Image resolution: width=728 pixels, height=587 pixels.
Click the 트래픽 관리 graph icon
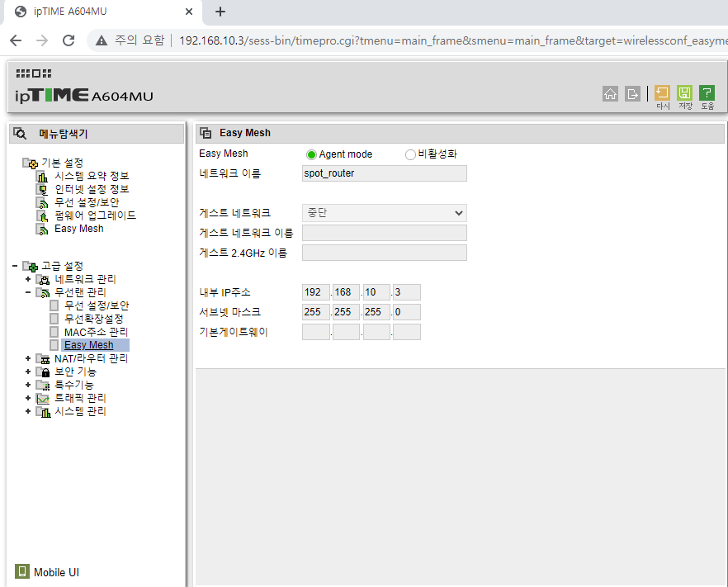click(x=43, y=399)
